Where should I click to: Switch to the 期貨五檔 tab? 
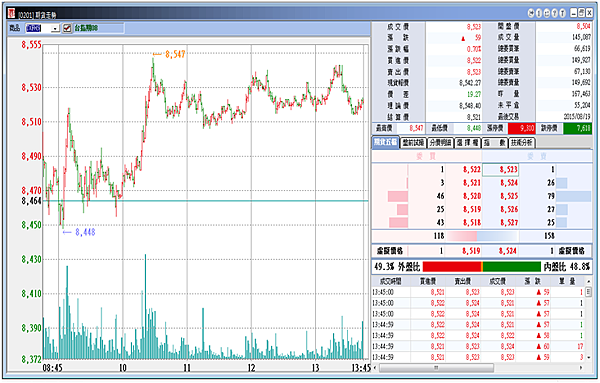pyautogui.click(x=385, y=142)
